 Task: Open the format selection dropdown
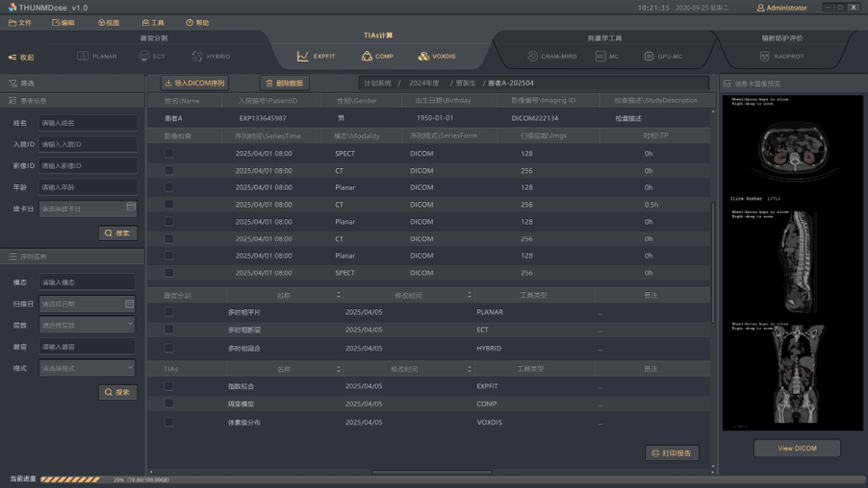tap(87, 368)
